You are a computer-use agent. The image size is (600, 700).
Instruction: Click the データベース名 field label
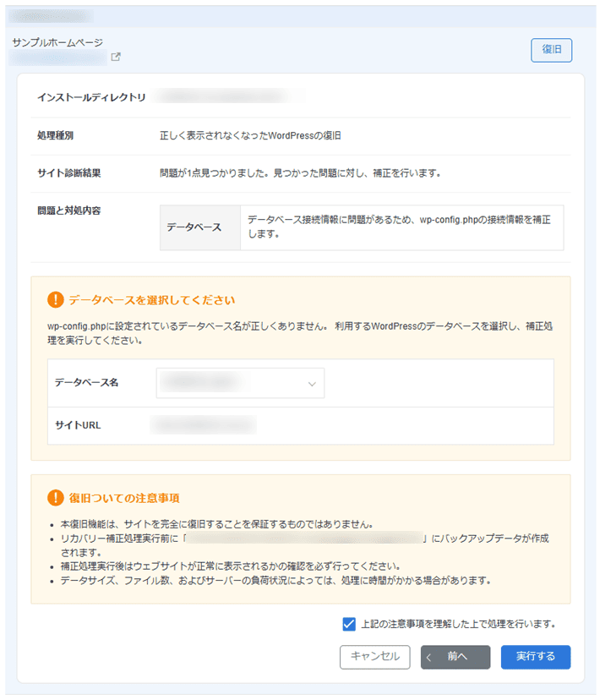point(86,383)
